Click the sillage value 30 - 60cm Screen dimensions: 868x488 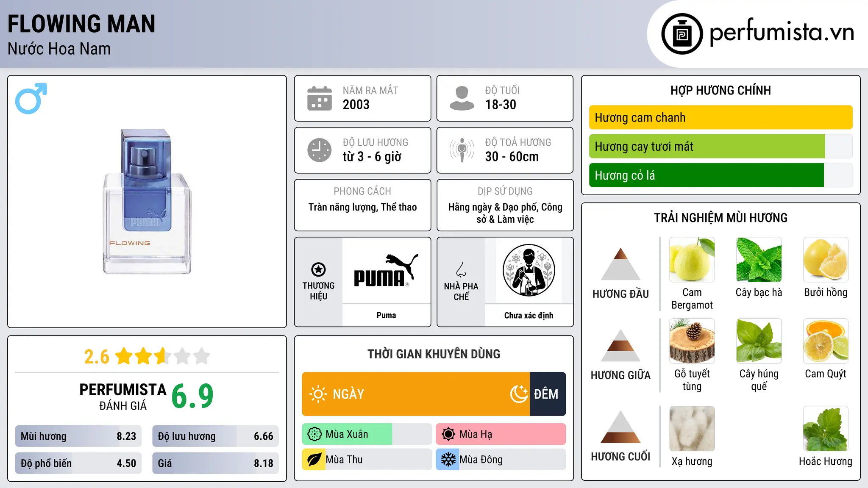point(512,157)
